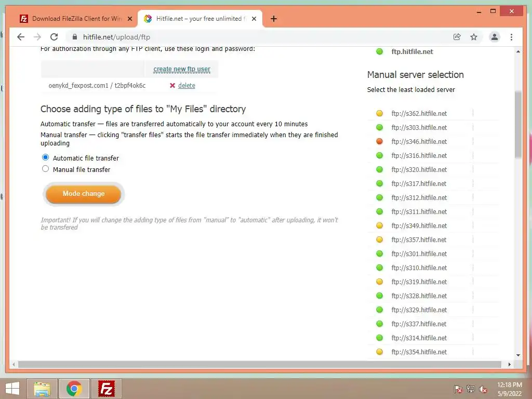Click the green load indicator for s303
This screenshot has width=532, height=399.
(379, 128)
